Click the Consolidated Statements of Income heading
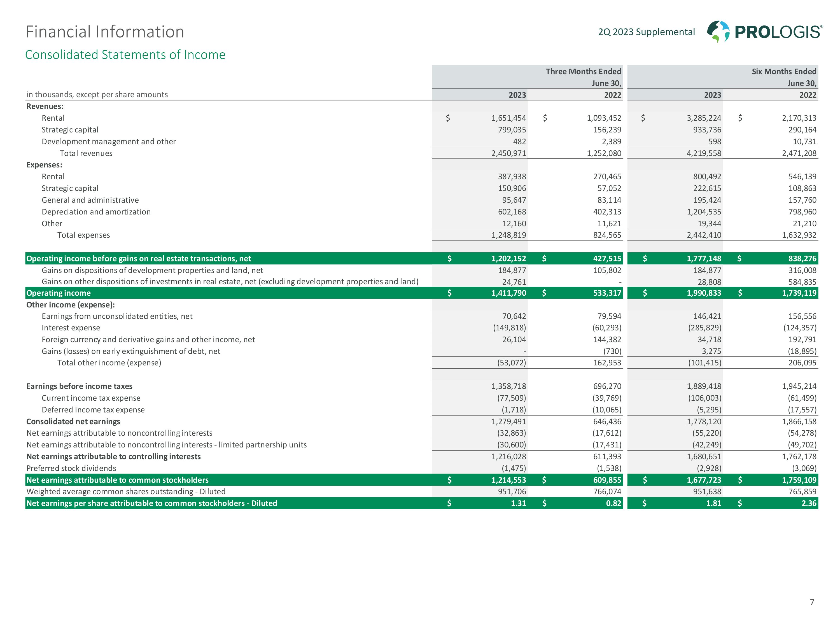 pos(125,55)
